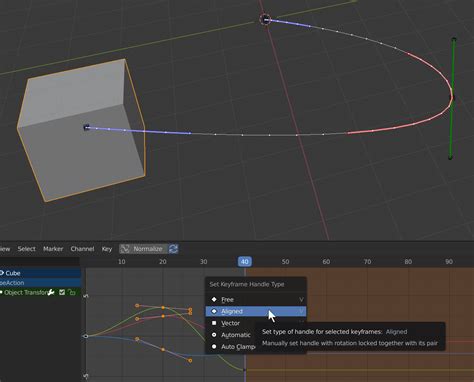Click the 'Set Keyframe Handle Type' popup title
The image size is (474, 382).
(247, 284)
